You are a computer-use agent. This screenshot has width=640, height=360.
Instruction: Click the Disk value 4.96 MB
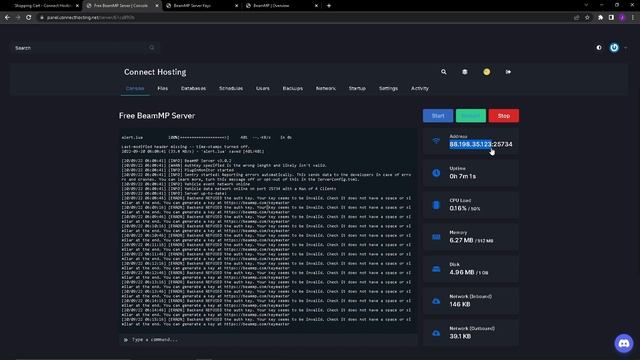click(462, 272)
